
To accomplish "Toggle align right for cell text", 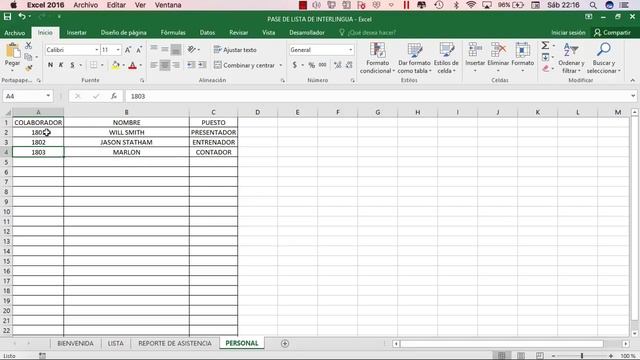I will point(176,65).
